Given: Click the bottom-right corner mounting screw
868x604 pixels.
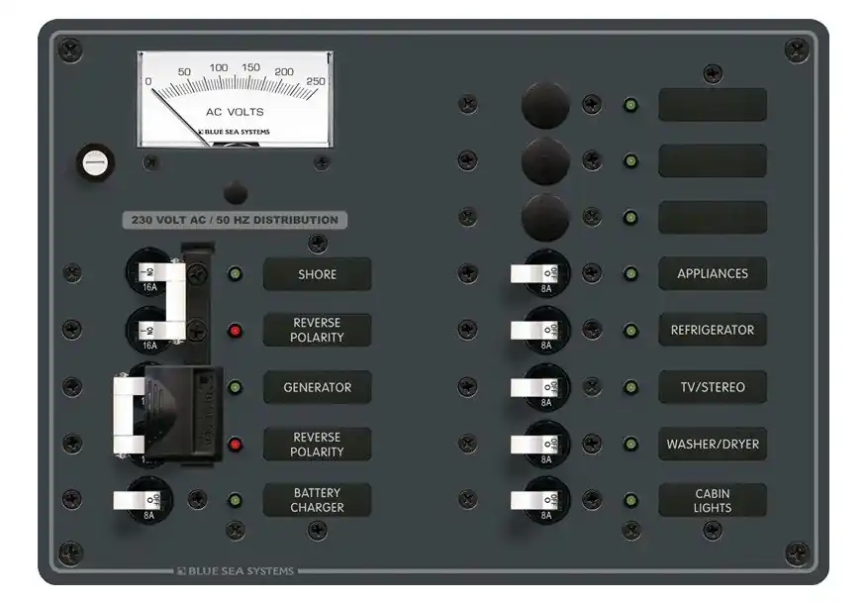Looking at the screenshot, I should tap(797, 553).
